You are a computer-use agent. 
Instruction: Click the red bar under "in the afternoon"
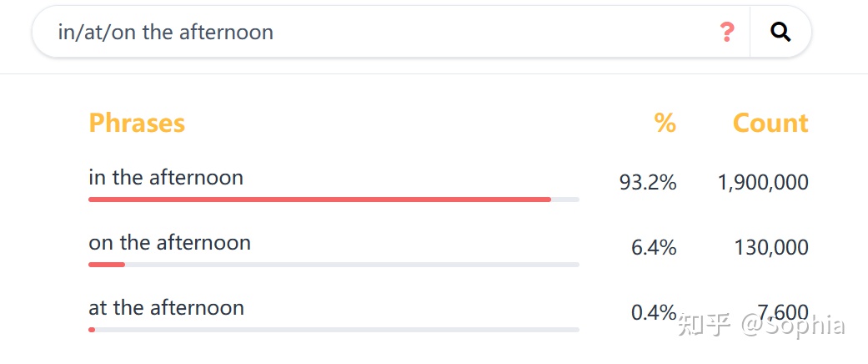click(319, 200)
